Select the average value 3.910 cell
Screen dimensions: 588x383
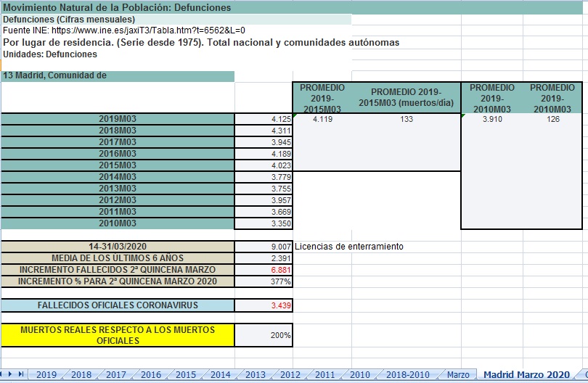(x=492, y=119)
